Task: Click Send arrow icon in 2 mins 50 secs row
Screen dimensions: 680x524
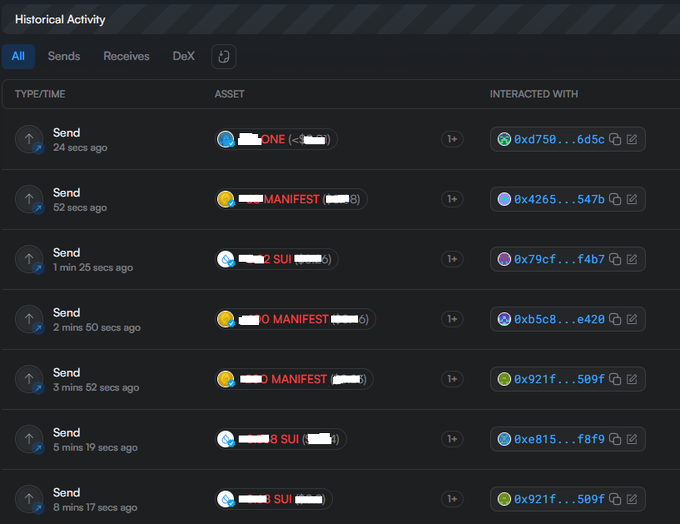Action: tap(29, 319)
